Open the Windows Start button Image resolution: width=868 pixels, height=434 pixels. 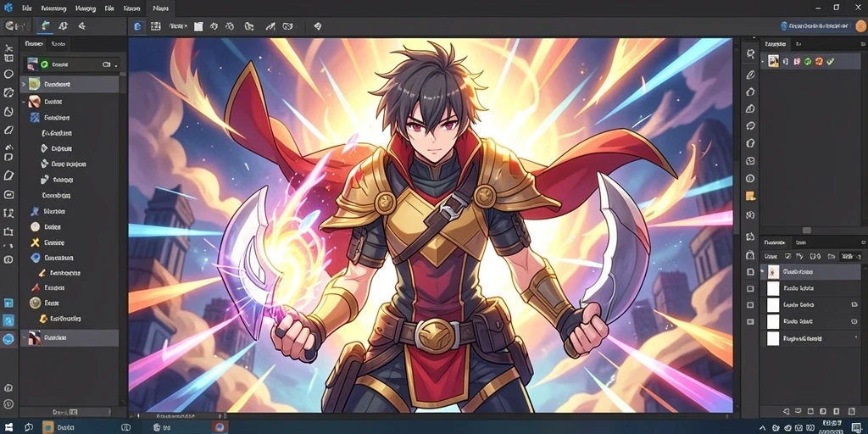(x=11, y=427)
